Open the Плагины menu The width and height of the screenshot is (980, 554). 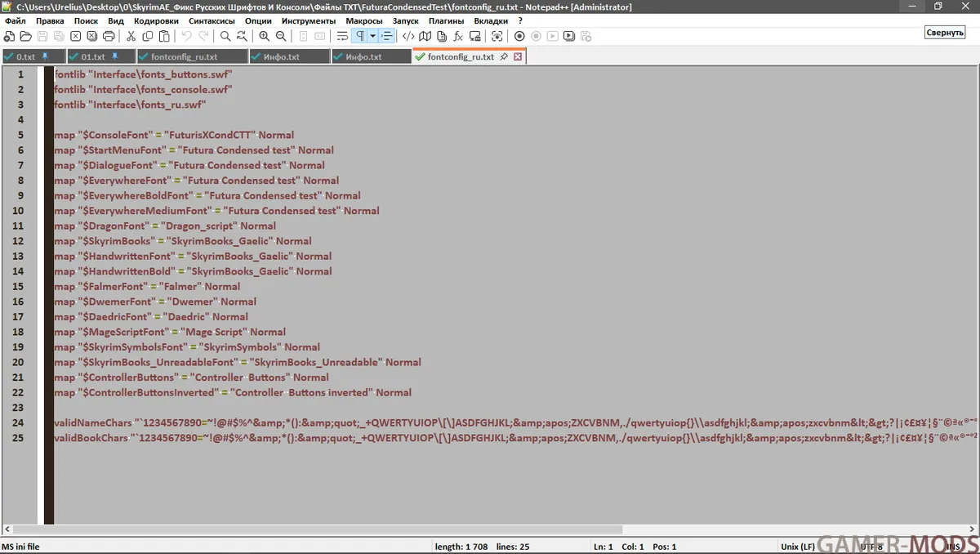tap(446, 20)
